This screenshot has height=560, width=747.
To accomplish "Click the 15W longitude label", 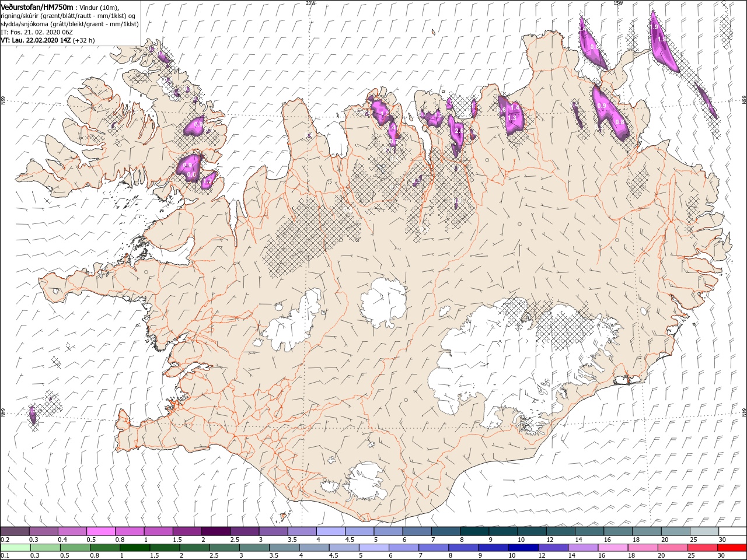I will tap(618, 3).
